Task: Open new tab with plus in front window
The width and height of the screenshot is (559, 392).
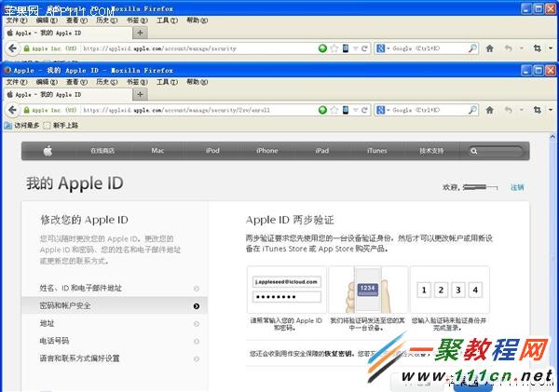Action: pos(140,94)
